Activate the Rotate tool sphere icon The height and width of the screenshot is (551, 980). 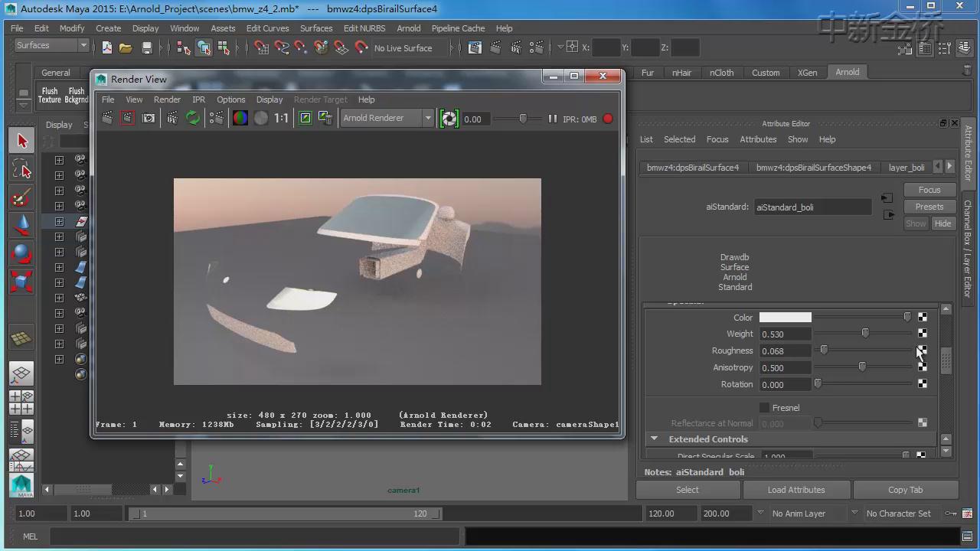[21, 253]
